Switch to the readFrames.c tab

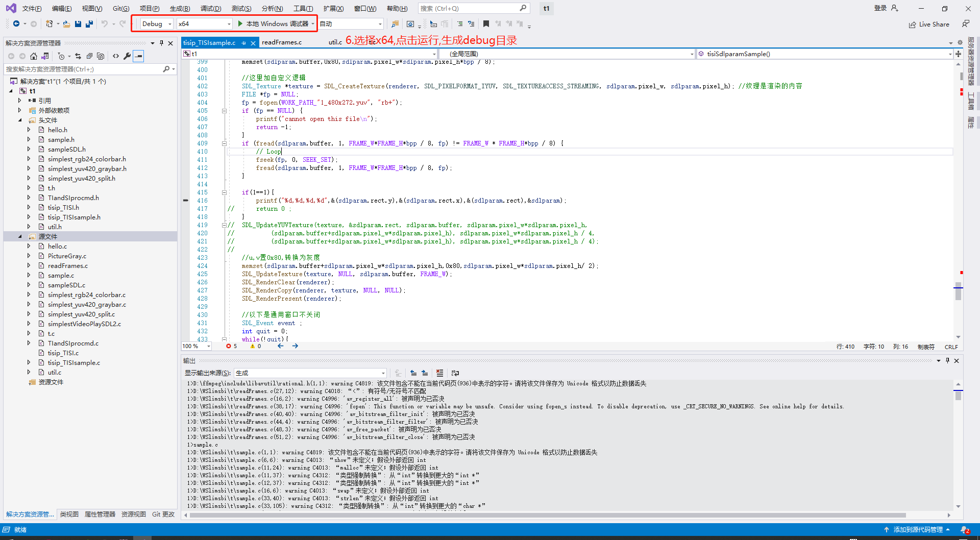coord(282,42)
